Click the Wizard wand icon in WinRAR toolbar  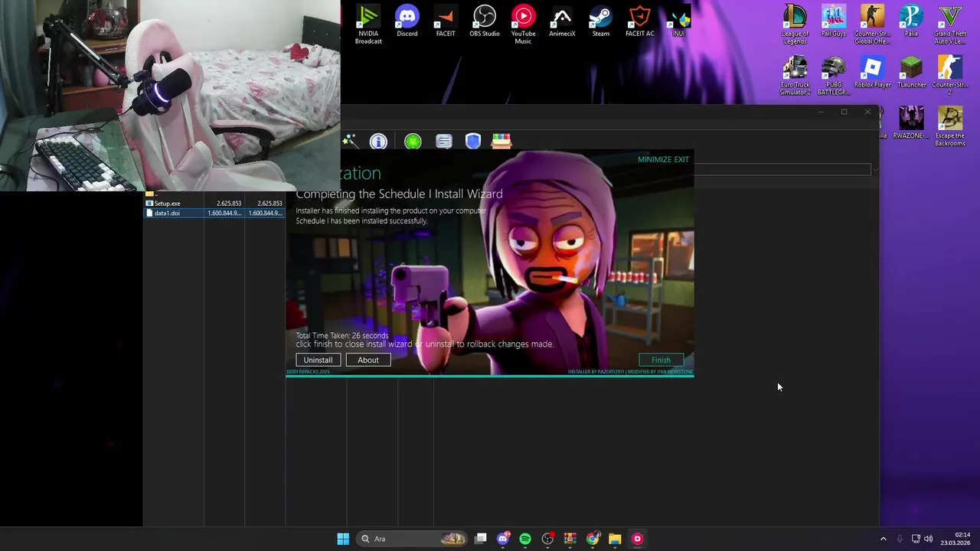[350, 141]
